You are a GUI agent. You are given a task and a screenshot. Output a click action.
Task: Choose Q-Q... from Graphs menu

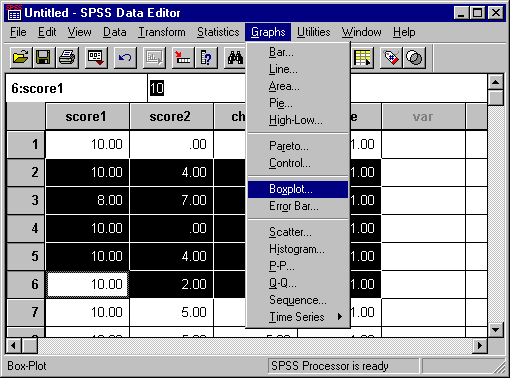click(298, 283)
